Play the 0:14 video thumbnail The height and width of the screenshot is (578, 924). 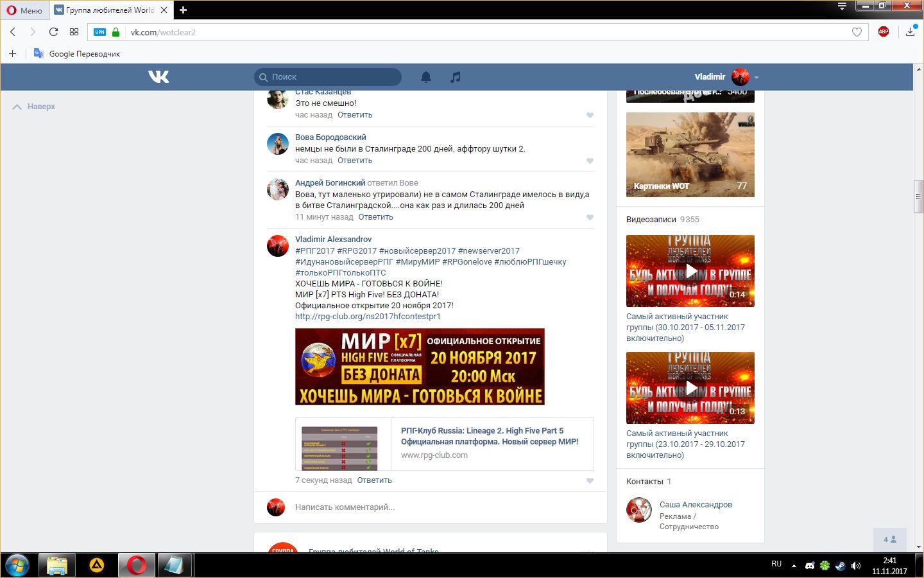pos(690,271)
